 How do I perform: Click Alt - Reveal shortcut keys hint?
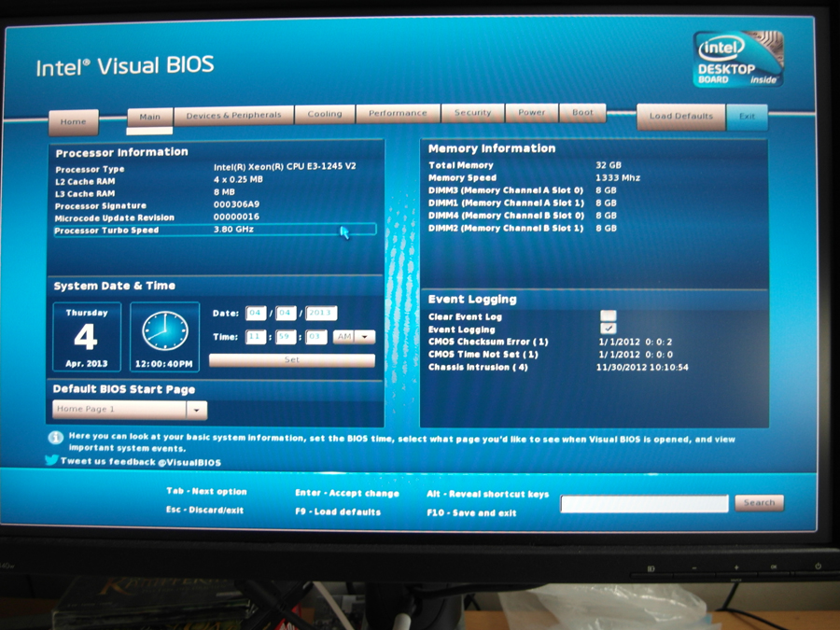click(x=487, y=494)
